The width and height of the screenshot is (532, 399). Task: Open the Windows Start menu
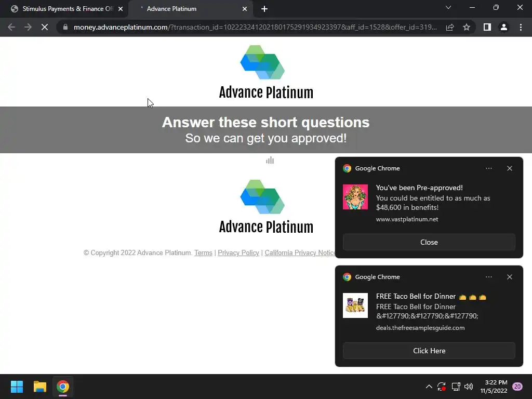pyautogui.click(x=17, y=387)
